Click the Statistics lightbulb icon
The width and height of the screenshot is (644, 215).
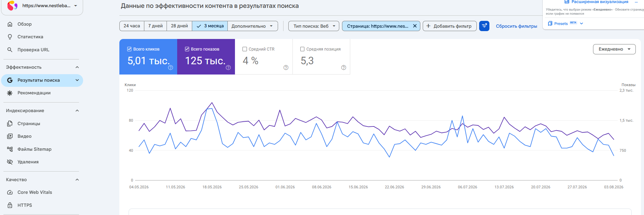[10, 37]
